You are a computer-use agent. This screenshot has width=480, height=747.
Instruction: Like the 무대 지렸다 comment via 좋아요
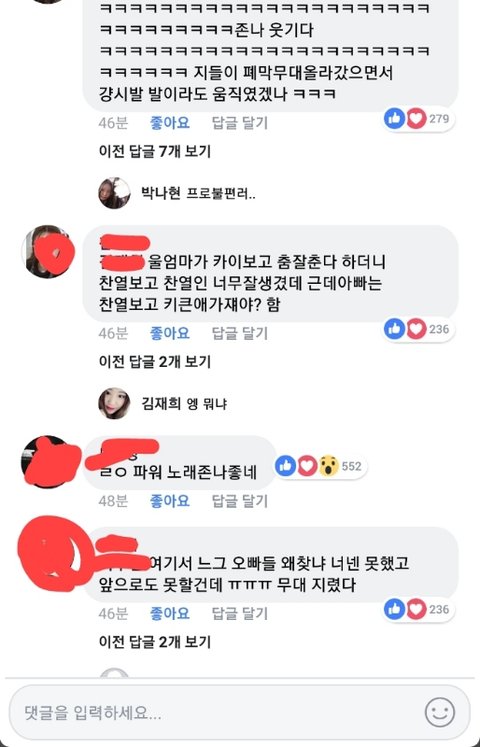(x=170, y=613)
